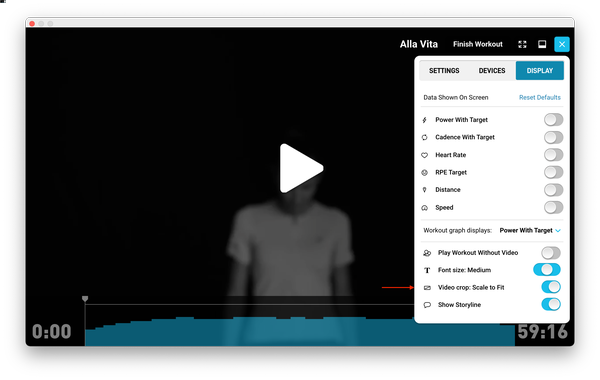This screenshot has height=380, width=600.
Task: Play the workout video with center button
Action: coord(301,168)
